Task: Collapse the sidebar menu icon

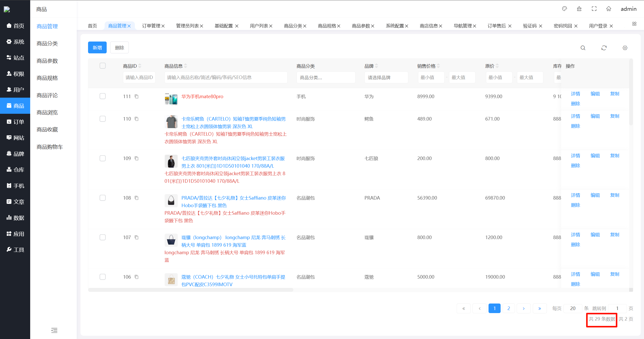Action: click(54, 330)
